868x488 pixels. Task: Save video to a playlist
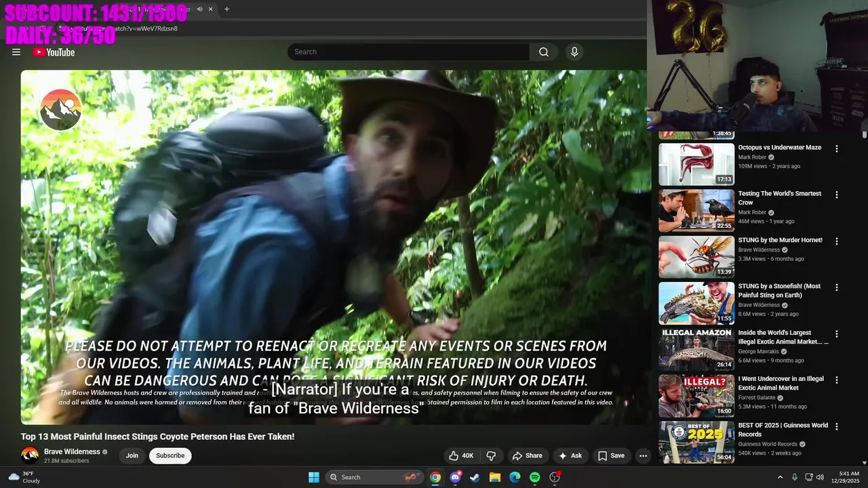pos(611,455)
